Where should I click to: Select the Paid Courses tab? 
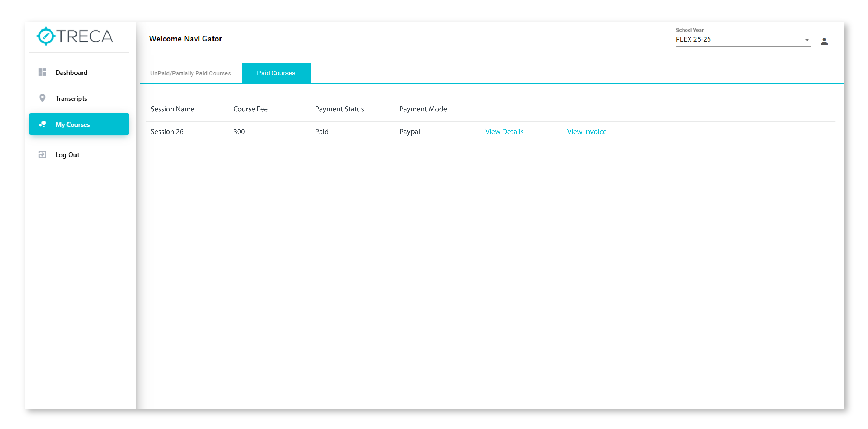tap(276, 73)
